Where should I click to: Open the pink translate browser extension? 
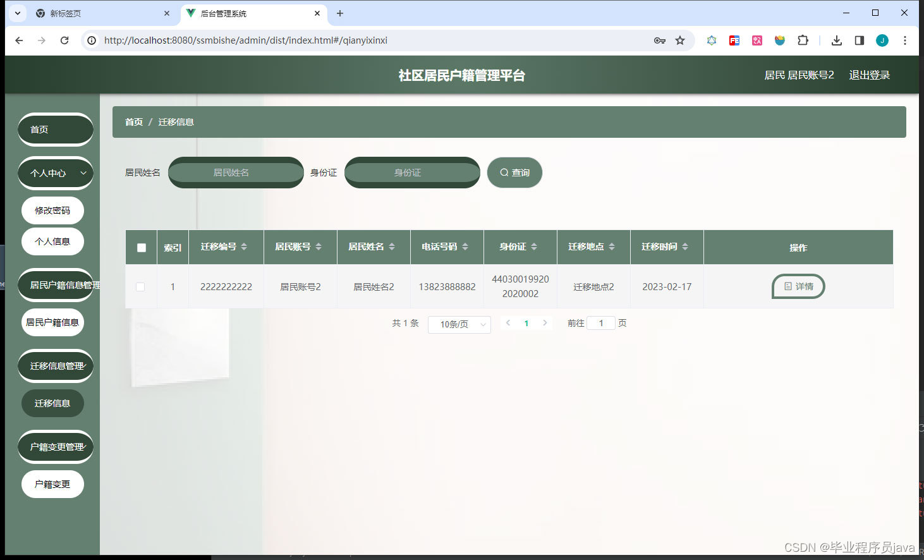click(757, 40)
